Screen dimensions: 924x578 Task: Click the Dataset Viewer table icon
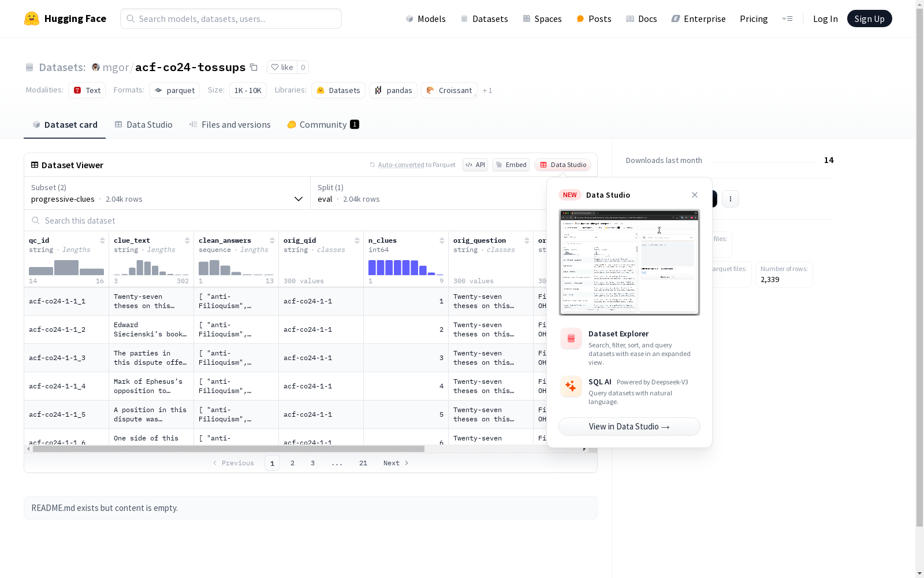coord(35,165)
